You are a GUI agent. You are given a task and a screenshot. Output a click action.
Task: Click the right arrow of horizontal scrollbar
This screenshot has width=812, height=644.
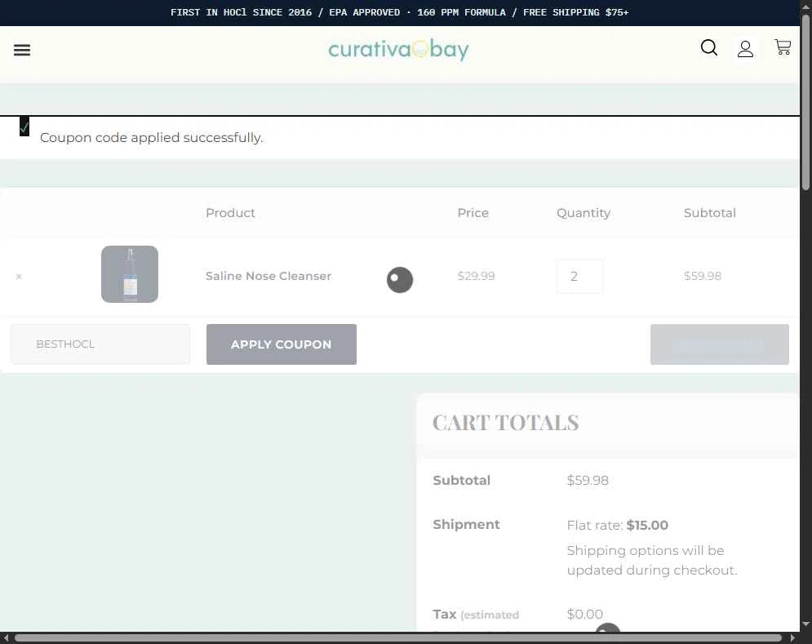[792, 637]
